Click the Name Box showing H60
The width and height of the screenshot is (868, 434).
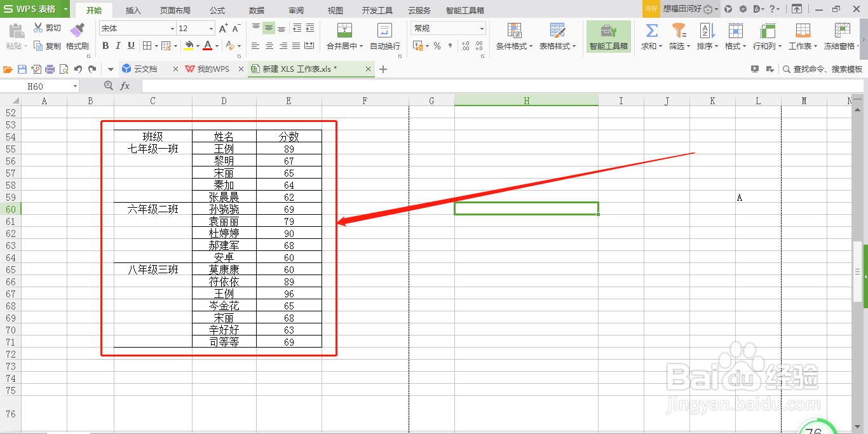point(39,86)
